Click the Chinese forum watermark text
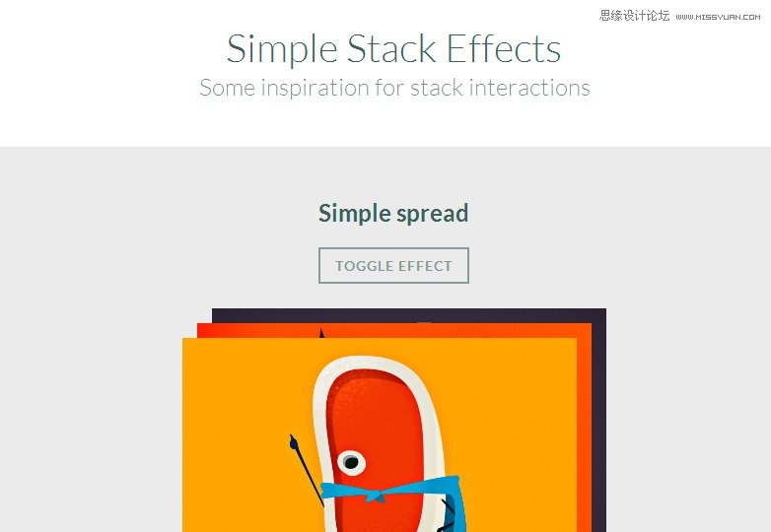Image resolution: width=771 pixels, height=532 pixels. (634, 16)
